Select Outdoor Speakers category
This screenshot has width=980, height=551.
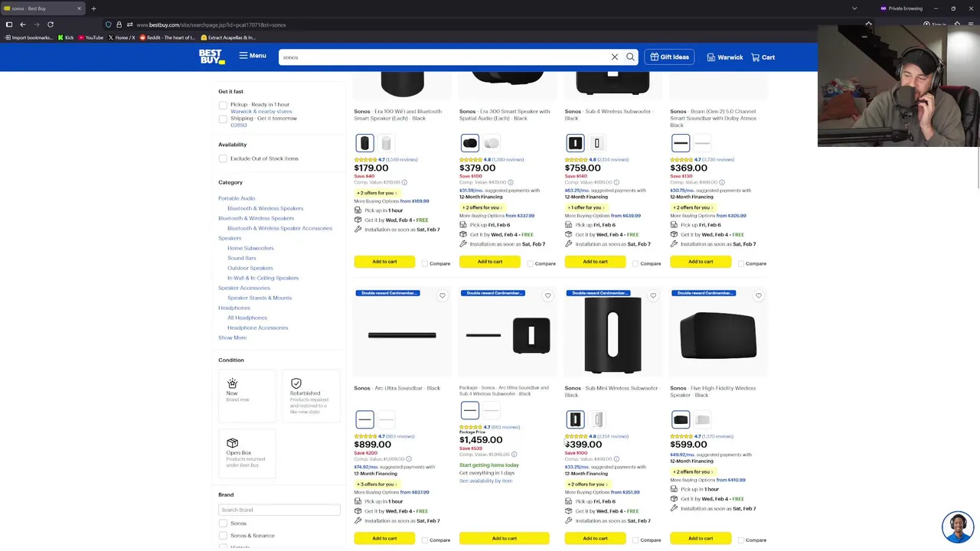point(250,268)
